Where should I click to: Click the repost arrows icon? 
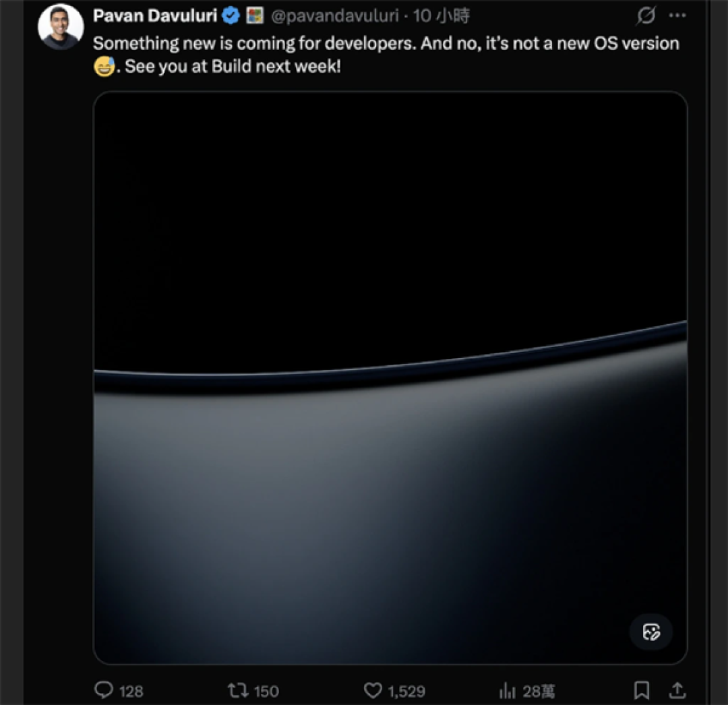click(x=238, y=690)
